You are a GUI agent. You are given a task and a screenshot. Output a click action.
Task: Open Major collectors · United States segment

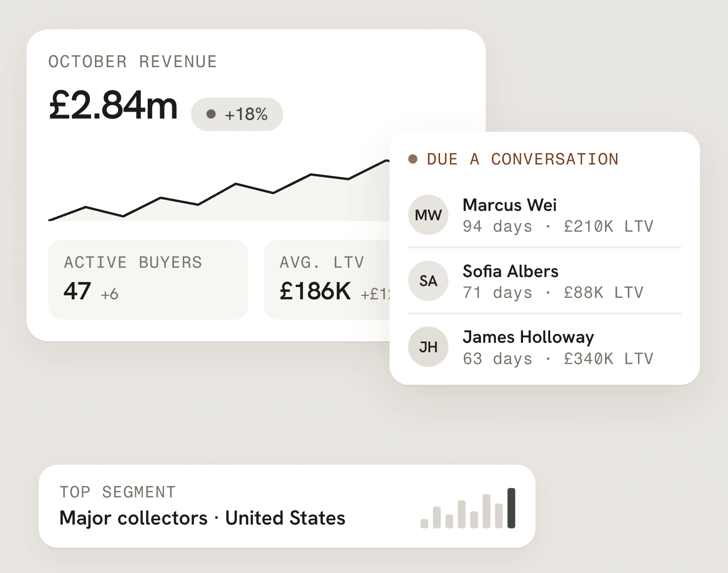202,518
